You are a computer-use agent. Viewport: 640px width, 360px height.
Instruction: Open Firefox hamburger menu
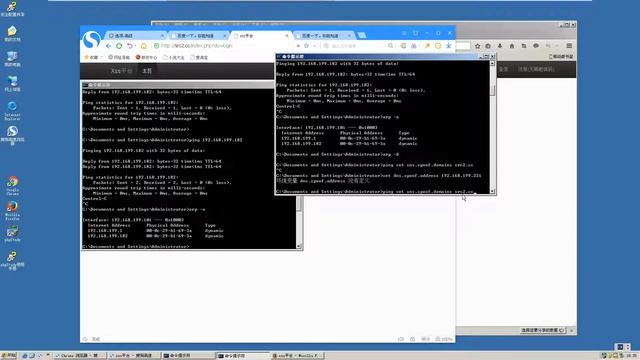[x=569, y=46]
